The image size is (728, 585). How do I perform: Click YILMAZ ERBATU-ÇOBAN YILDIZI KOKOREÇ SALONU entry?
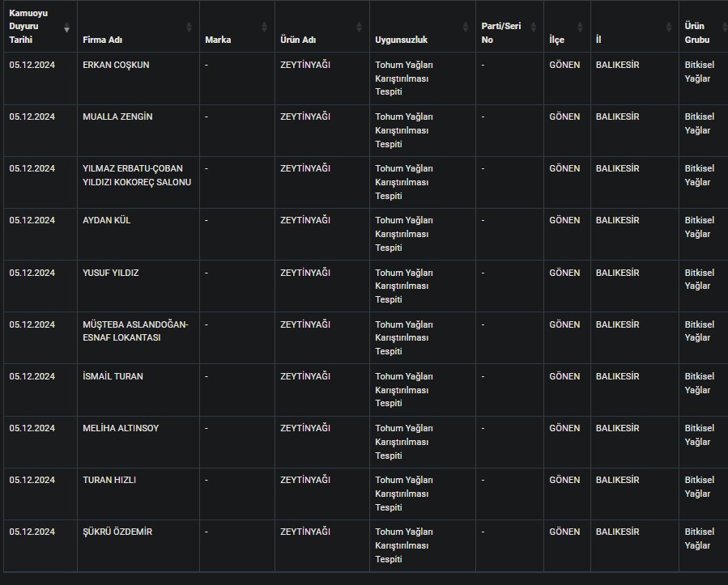point(137,176)
